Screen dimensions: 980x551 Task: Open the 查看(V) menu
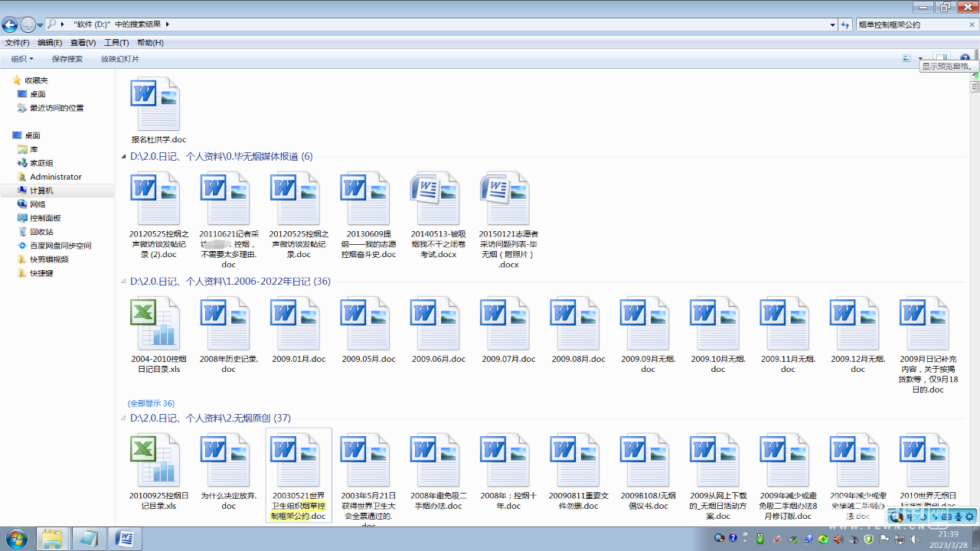click(81, 42)
